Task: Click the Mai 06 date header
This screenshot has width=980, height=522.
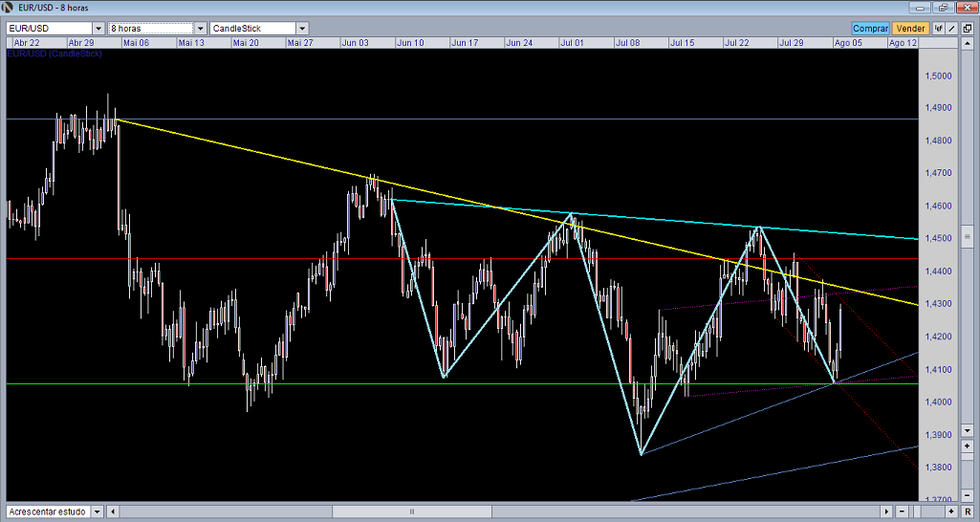Action: click(136, 42)
